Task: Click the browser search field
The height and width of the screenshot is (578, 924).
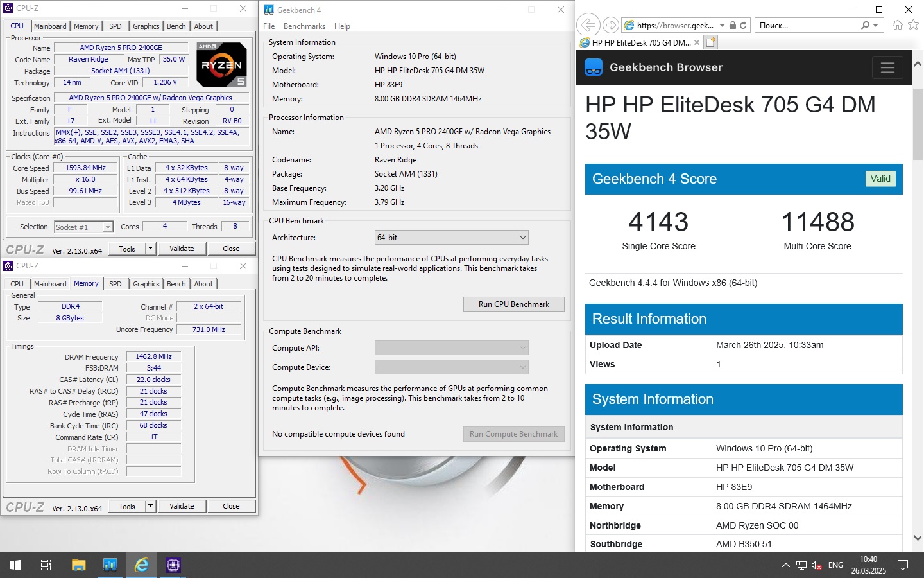Action: tap(807, 26)
